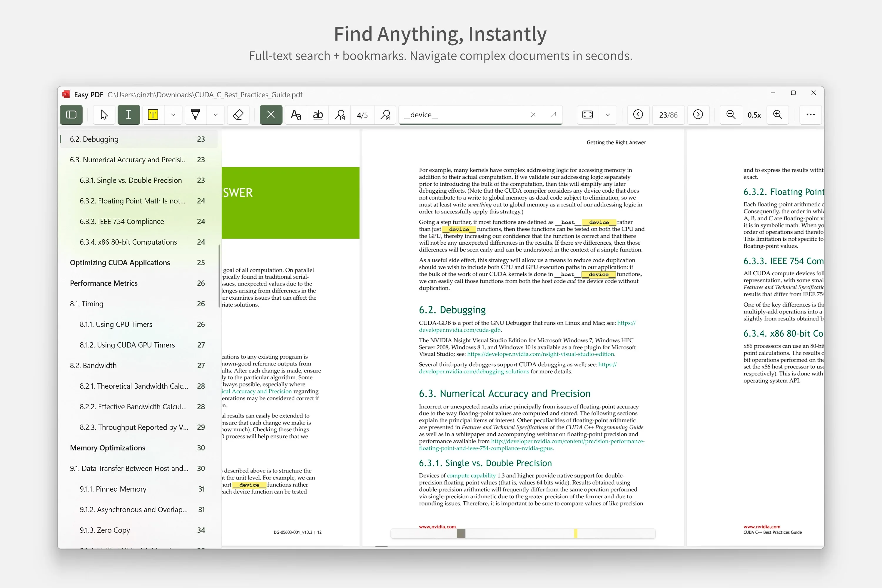Viewport: 882px width, 588px height.
Task: Jump to 8.1.1. Using CPU Timers
Action: coord(139,325)
